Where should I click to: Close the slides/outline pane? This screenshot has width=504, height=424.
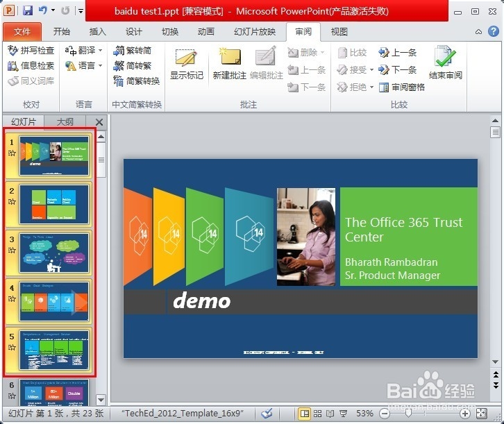click(x=99, y=122)
